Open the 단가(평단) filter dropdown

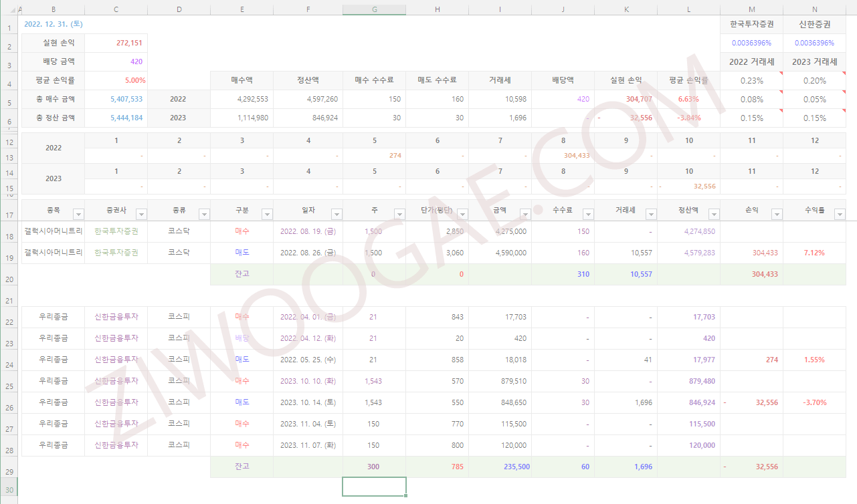pos(462,215)
